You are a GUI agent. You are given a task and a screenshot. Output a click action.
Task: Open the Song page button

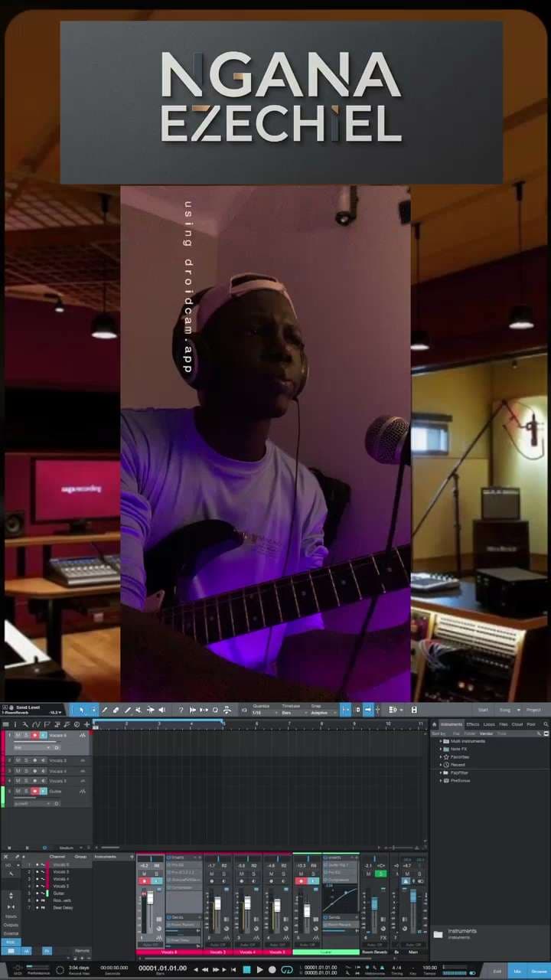[504, 710]
